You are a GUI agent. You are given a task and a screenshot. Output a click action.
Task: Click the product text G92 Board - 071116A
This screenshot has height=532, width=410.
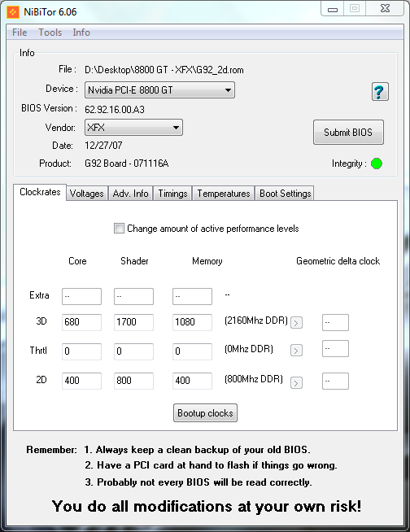pyautogui.click(x=127, y=164)
